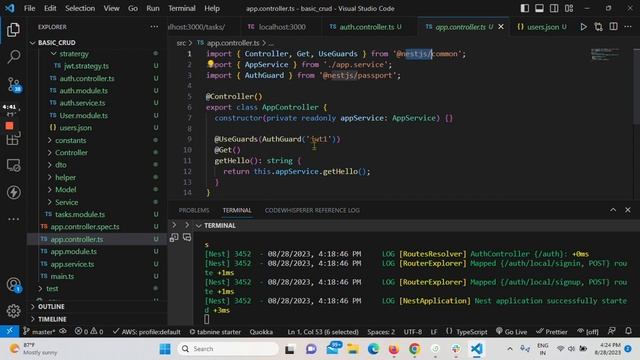This screenshot has height=360, width=640.
Task: Expand the constants folder
Action: pos(71,140)
